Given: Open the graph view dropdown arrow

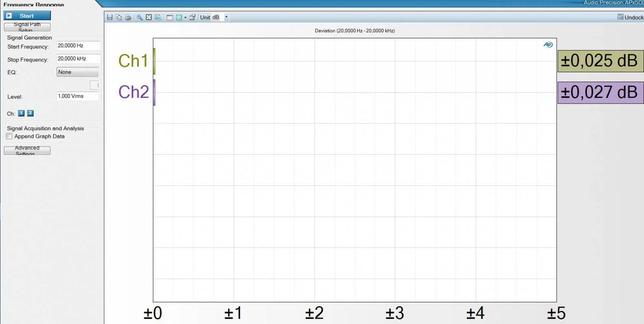Looking at the screenshot, I should click(185, 18).
